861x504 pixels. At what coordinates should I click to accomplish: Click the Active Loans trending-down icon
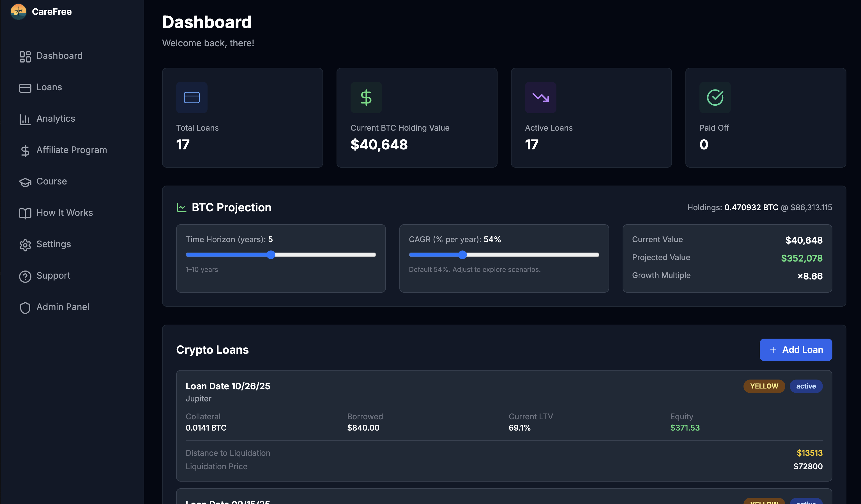tap(540, 97)
